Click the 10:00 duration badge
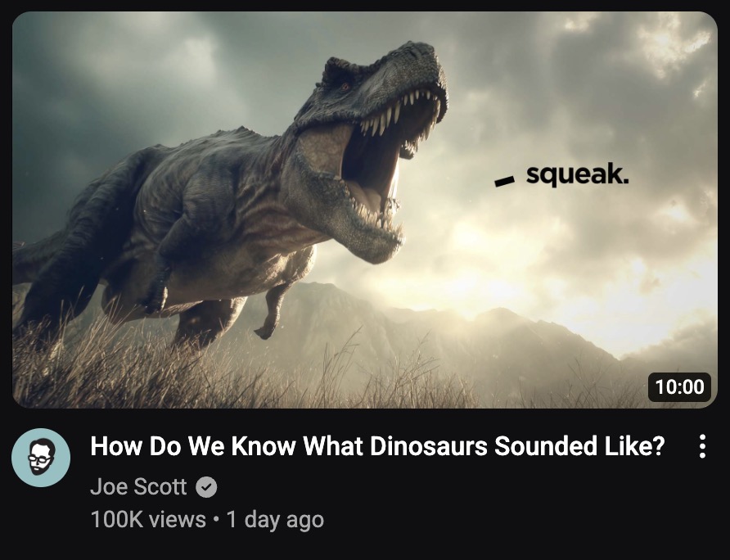 pyautogui.click(x=679, y=386)
